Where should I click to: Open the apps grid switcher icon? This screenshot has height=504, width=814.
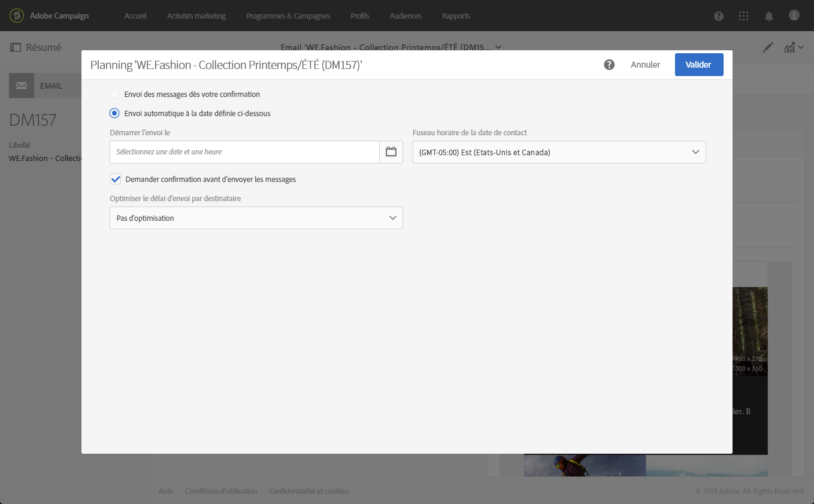click(x=744, y=16)
